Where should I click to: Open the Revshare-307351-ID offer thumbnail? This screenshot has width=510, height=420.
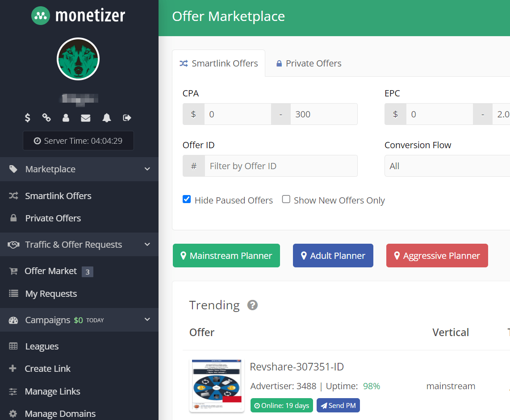click(x=217, y=386)
